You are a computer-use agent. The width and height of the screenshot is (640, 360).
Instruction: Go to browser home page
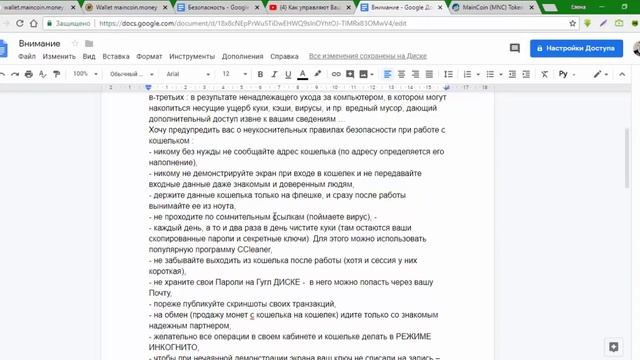point(33,23)
